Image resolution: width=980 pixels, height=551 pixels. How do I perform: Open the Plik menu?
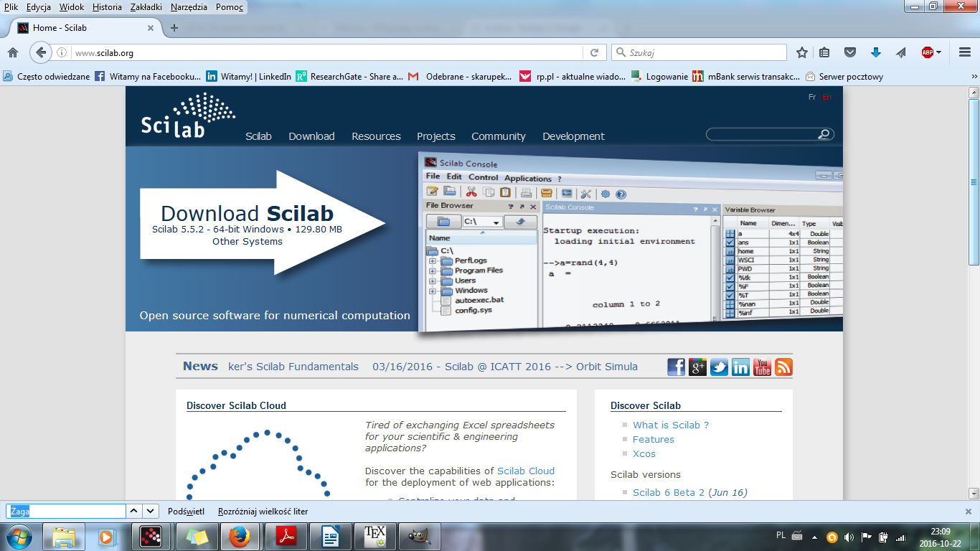(x=11, y=7)
